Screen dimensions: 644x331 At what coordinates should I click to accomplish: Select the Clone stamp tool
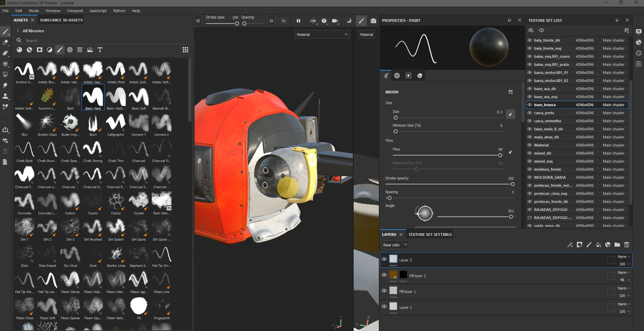tap(5, 96)
